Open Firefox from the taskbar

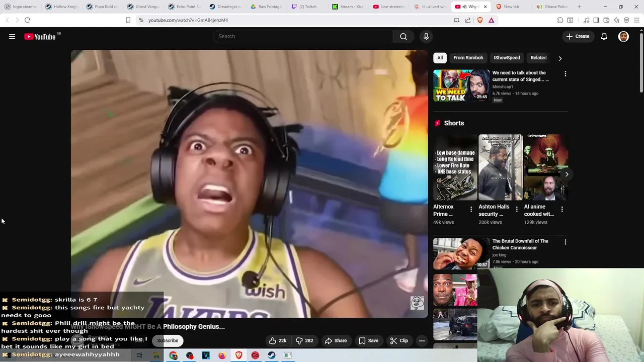click(x=222, y=355)
